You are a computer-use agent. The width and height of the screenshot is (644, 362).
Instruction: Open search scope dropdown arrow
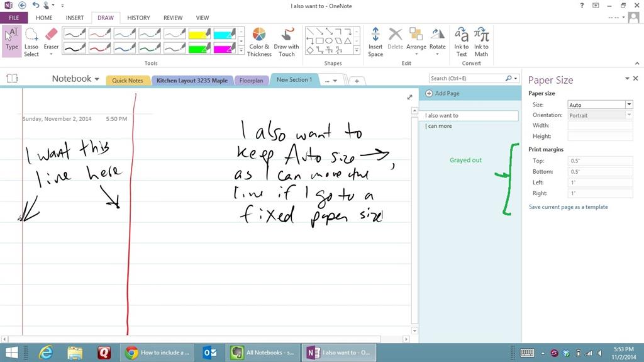click(516, 78)
